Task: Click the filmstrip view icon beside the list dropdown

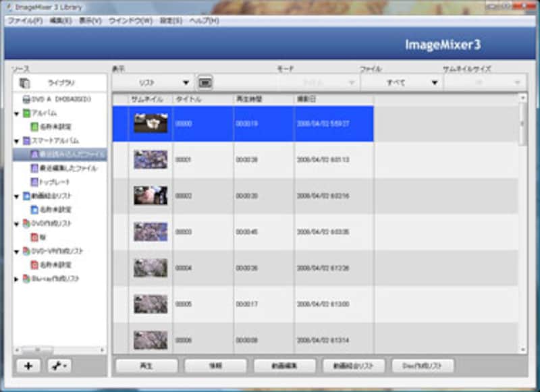Action: click(x=205, y=82)
